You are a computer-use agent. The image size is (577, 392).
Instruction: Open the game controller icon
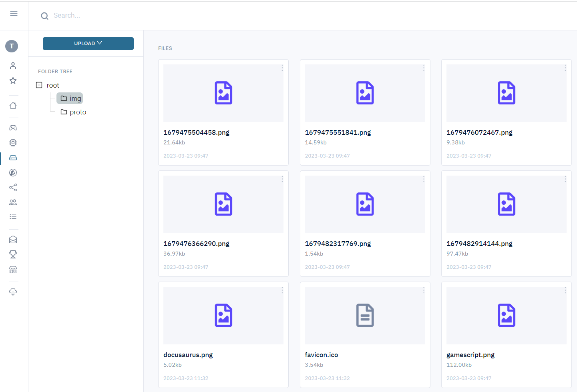coord(13,128)
